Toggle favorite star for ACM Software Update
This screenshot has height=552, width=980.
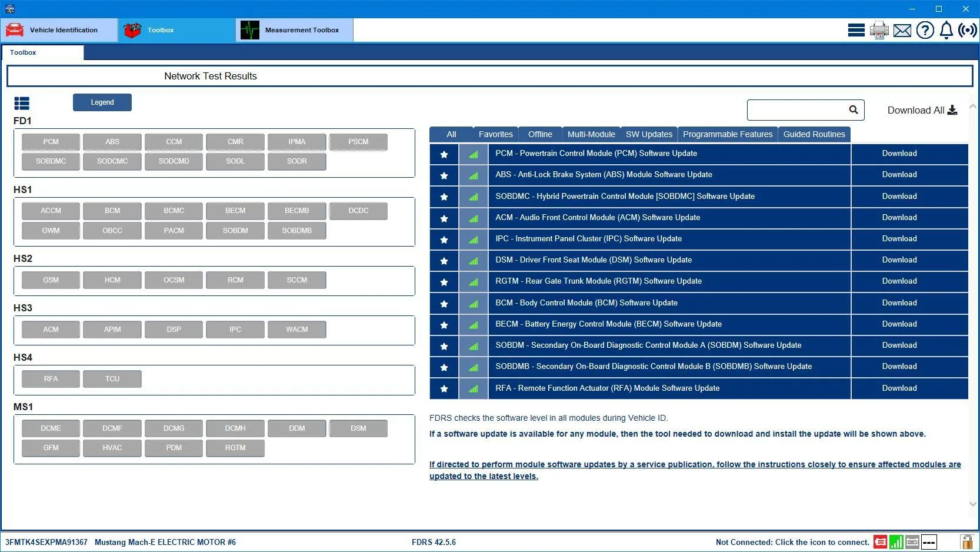(x=444, y=218)
